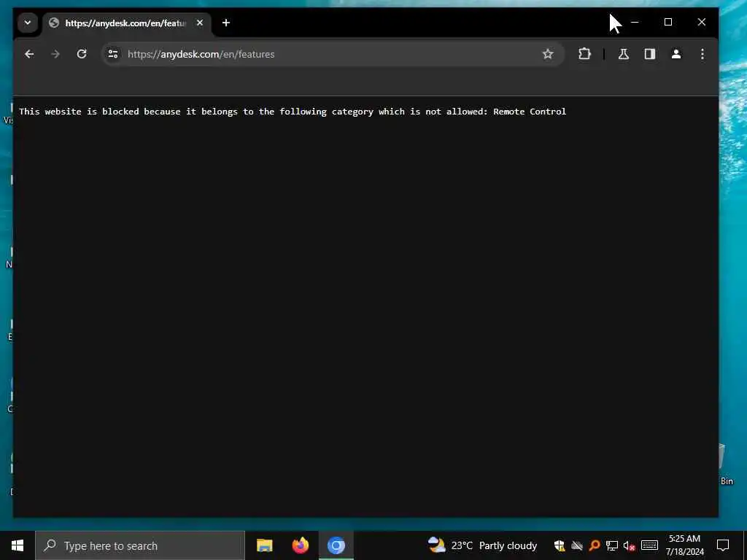Open a new browser tab
This screenshot has height=560, width=747.
click(226, 23)
